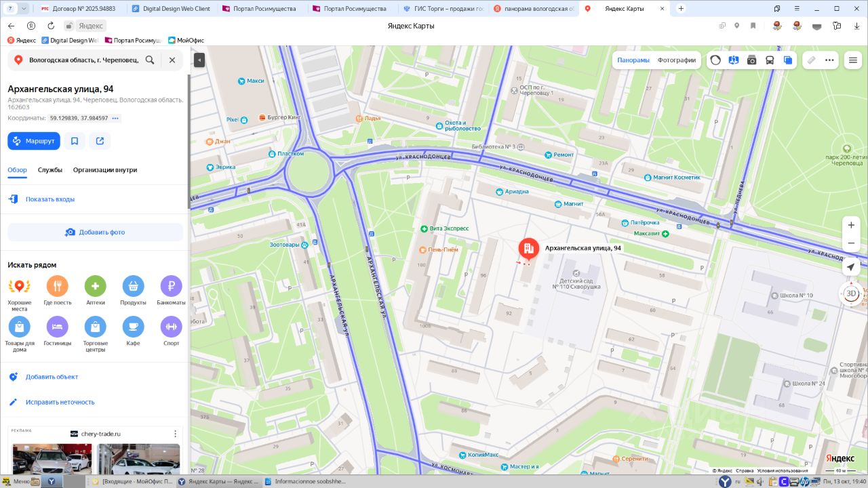Open browser downloads
Viewport: 868px width, 488px height.
point(856,26)
